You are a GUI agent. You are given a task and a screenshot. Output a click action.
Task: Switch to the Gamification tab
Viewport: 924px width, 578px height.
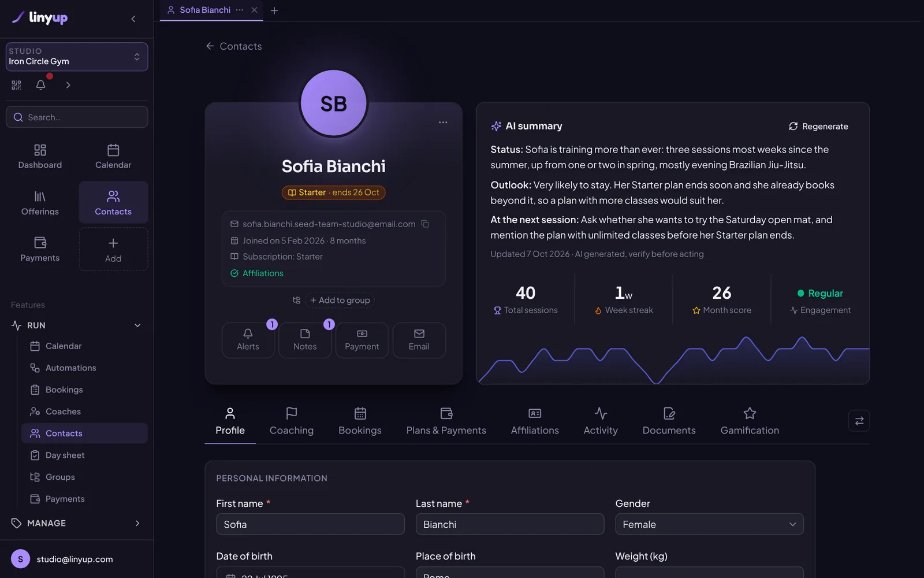(750, 421)
